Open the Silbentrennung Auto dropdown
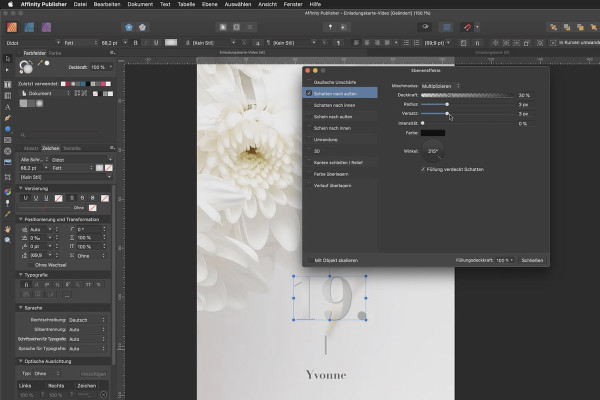 coord(86,330)
